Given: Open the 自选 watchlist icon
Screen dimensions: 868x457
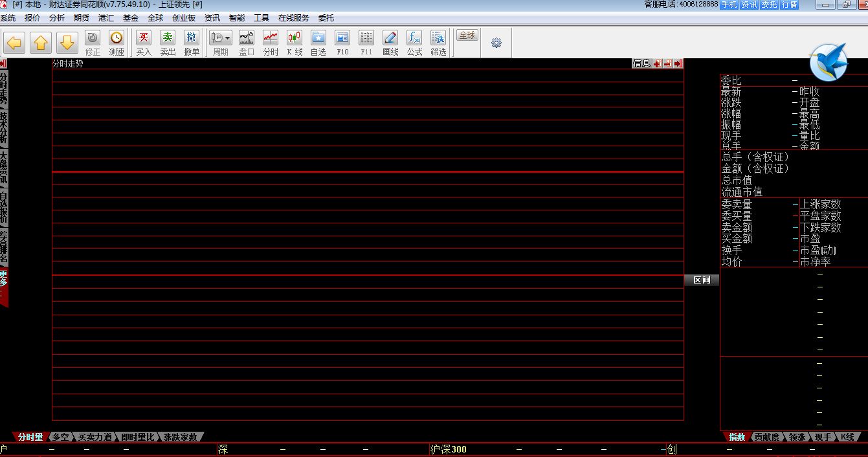Looking at the screenshot, I should tap(318, 43).
